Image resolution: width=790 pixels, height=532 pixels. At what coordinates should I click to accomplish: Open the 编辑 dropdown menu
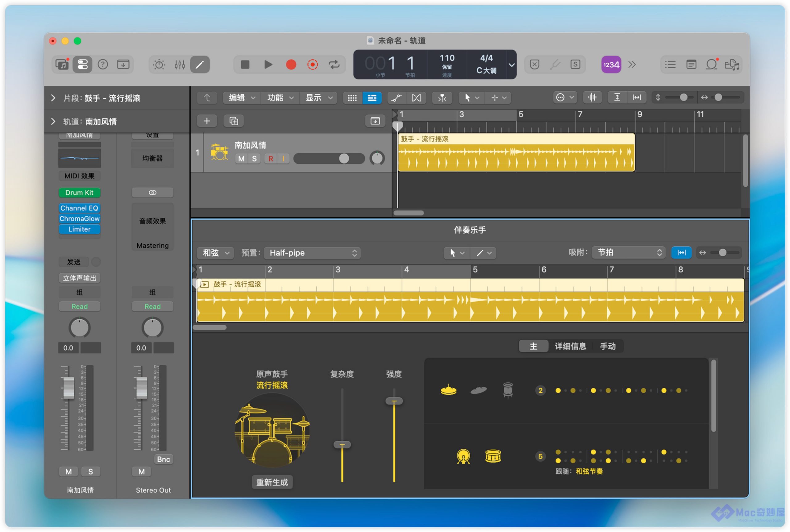pos(241,98)
